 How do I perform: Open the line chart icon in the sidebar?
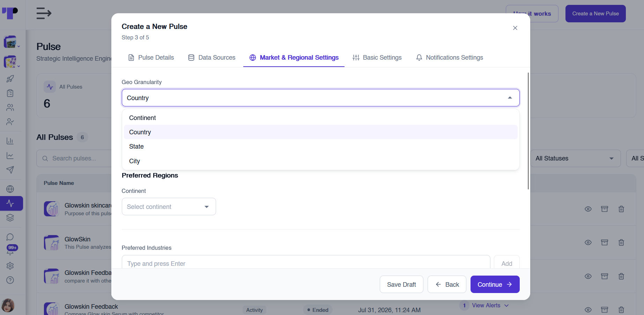(x=10, y=156)
